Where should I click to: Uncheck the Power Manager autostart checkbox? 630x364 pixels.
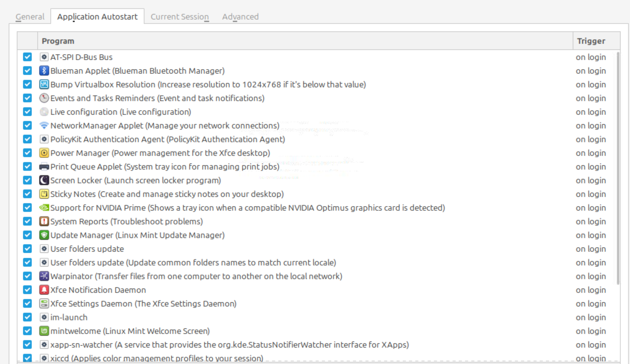(x=27, y=153)
